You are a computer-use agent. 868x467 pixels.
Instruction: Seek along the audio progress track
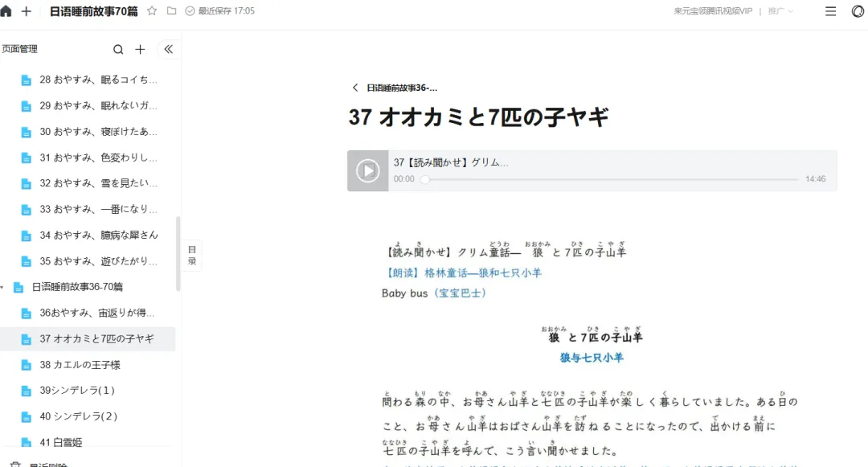click(612, 179)
